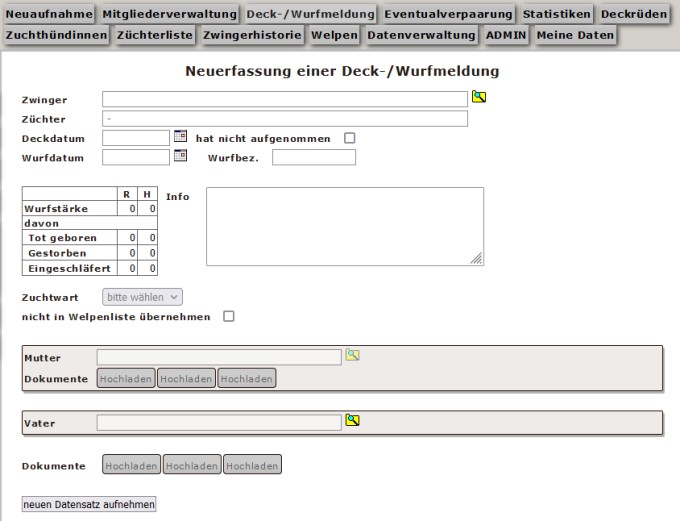Viewport: 680px width, 521px height.
Task: Open the Statistiken tab
Action: (x=557, y=14)
